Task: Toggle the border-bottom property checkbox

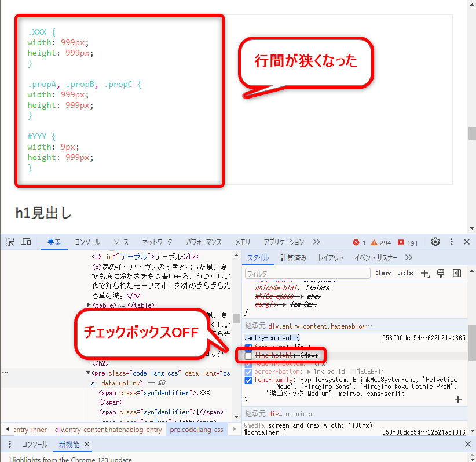Action: click(x=248, y=372)
